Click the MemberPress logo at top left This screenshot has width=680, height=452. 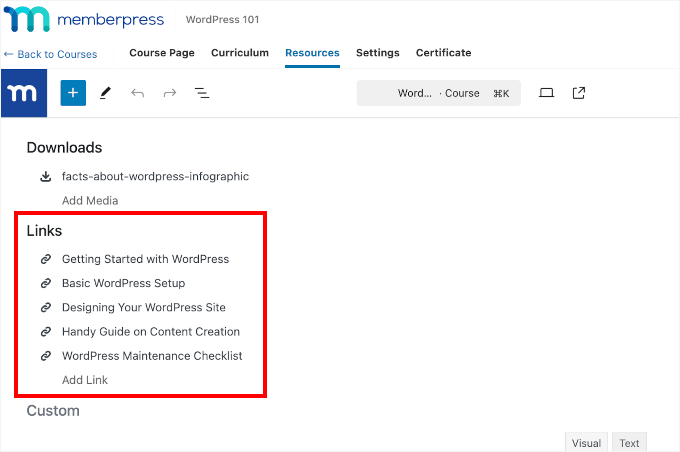pos(84,19)
